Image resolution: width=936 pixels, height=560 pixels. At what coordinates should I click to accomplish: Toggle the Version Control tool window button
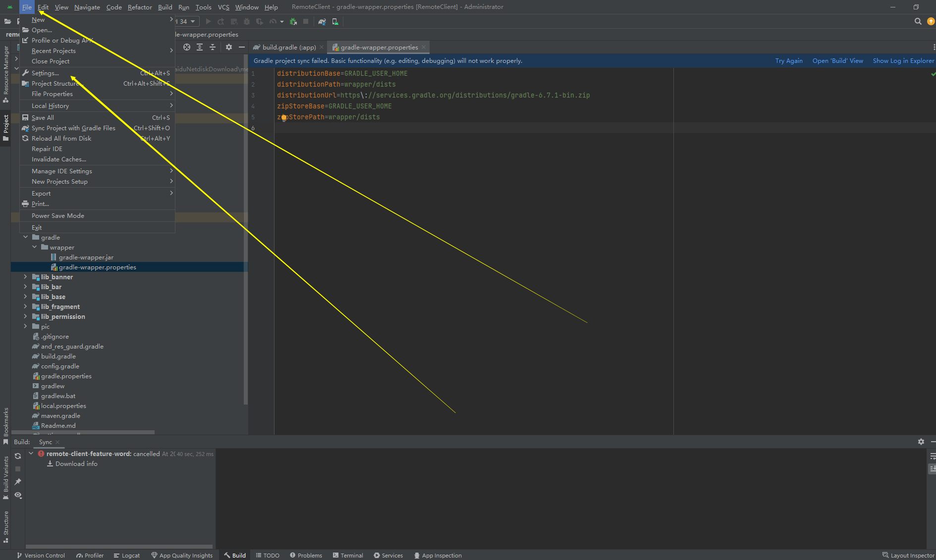tap(41, 555)
